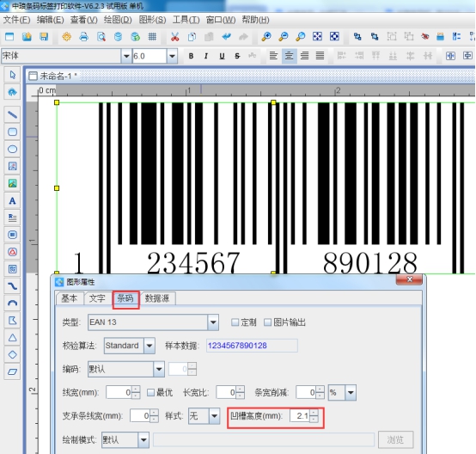Viewport: 476px width, 454px height.
Task: Set text alignment to center
Action: tap(289, 56)
